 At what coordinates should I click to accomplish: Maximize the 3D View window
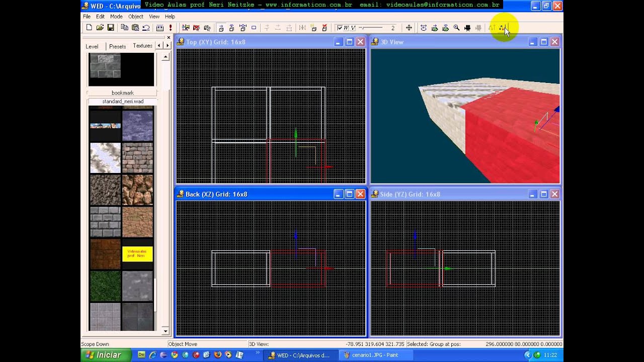tap(543, 42)
